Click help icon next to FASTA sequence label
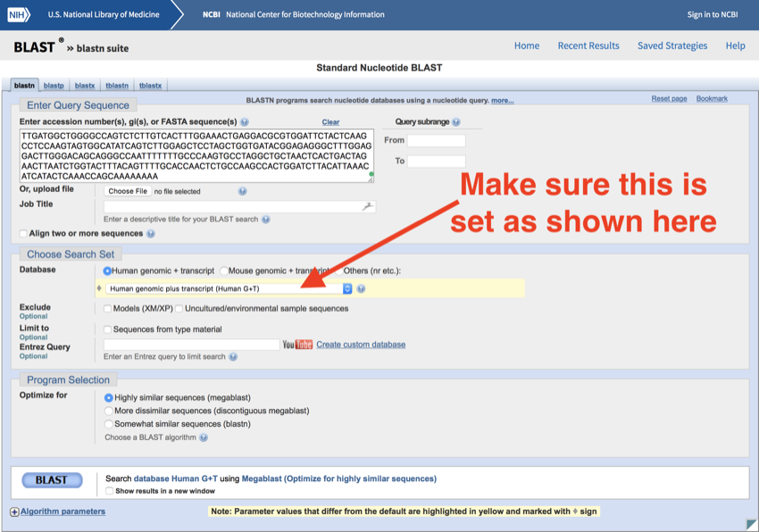This screenshot has height=532, width=759. pyautogui.click(x=245, y=122)
